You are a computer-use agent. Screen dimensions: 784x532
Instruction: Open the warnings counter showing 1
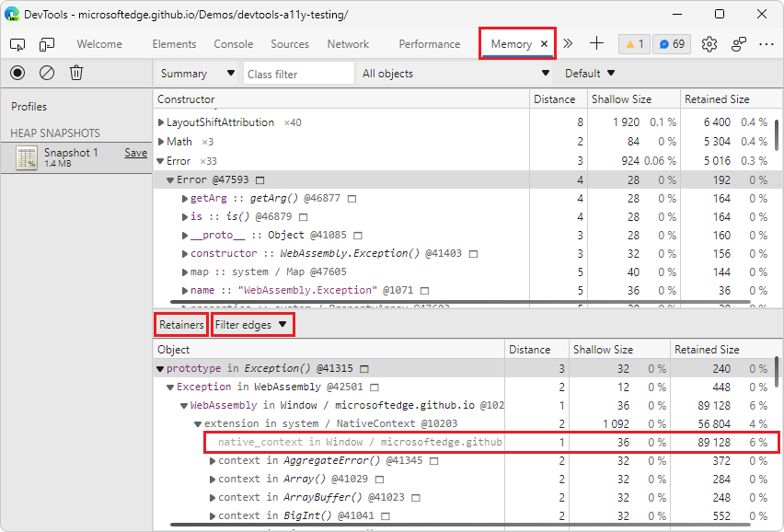coord(635,44)
